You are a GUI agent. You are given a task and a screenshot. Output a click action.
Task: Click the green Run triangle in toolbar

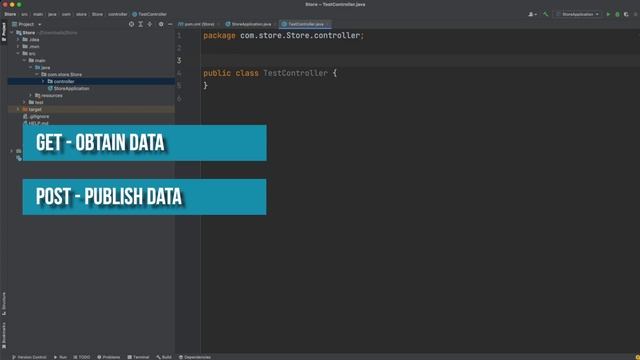tap(608, 14)
